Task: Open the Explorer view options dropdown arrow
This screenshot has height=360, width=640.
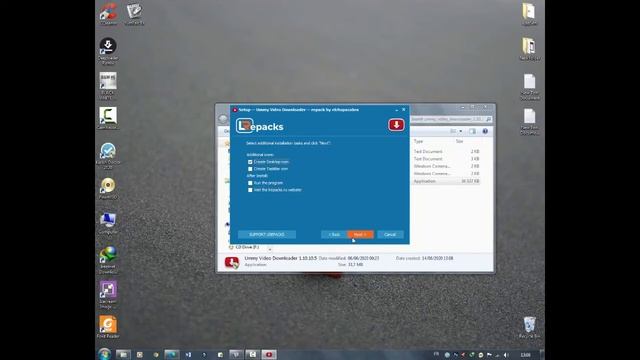Action: pyautogui.click(x=461, y=131)
